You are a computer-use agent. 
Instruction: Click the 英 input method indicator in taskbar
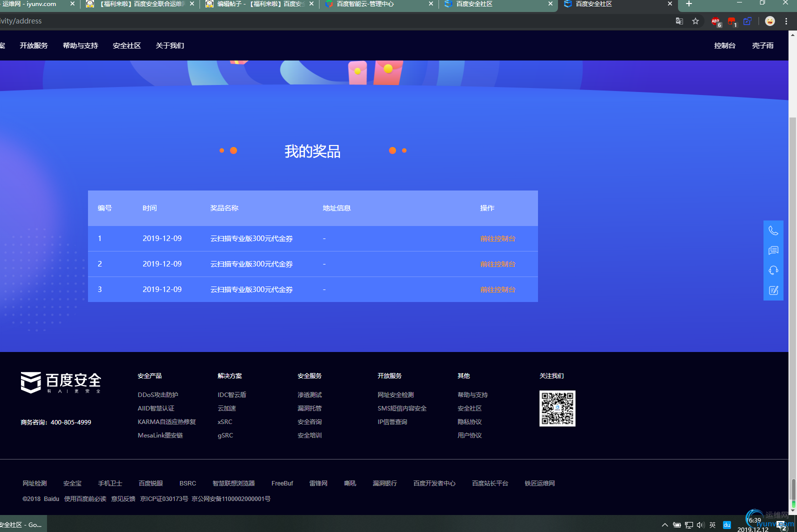pos(712,525)
